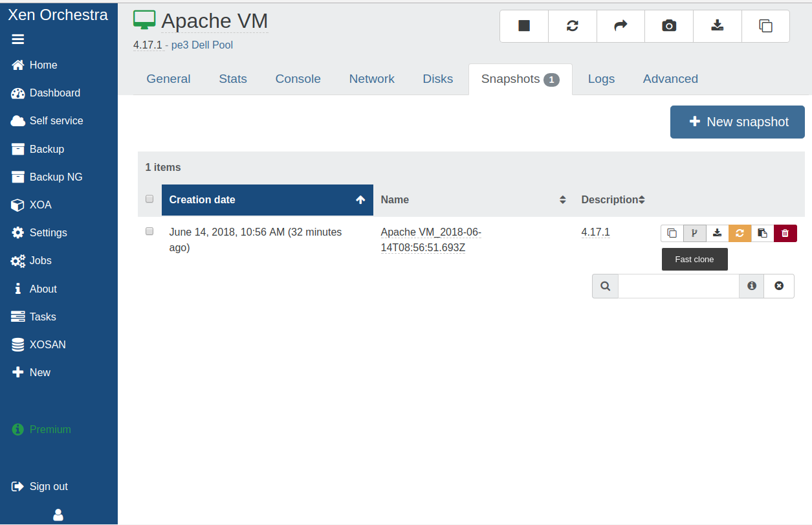Viewport: 812px width, 525px height.
Task: Sort by Creation date column header
Action: (267, 199)
